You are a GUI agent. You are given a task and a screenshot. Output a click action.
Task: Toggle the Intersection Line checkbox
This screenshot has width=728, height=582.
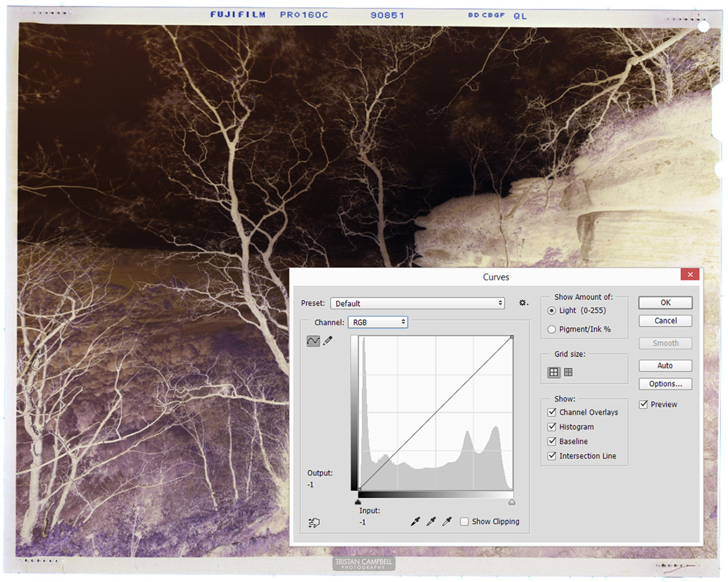[552, 456]
